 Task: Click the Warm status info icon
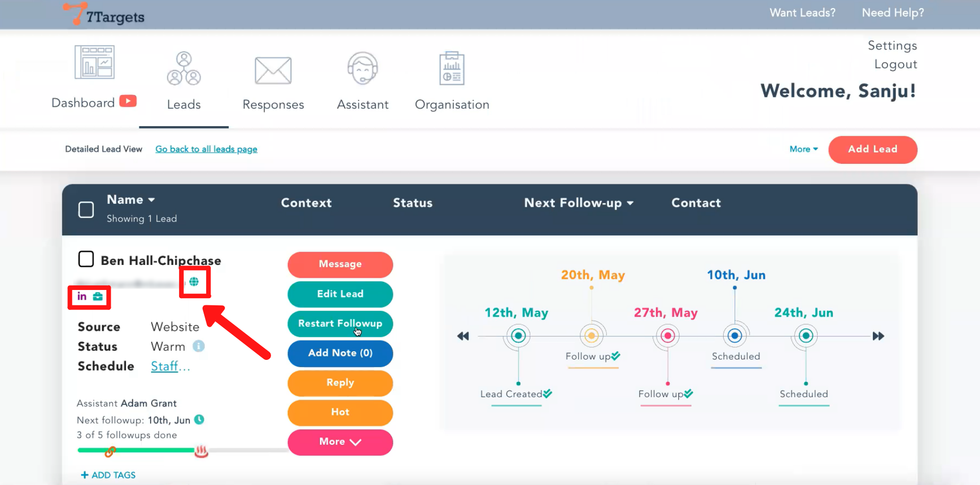click(x=199, y=346)
